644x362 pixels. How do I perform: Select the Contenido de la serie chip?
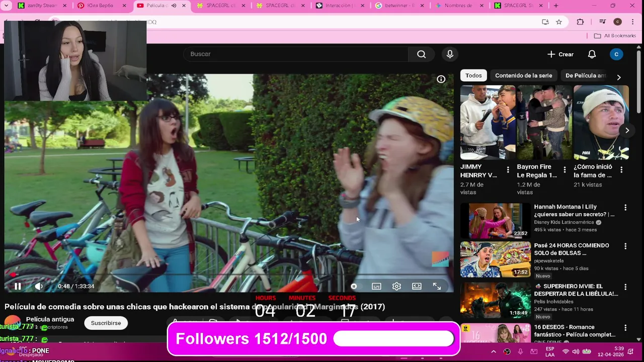pos(523,75)
